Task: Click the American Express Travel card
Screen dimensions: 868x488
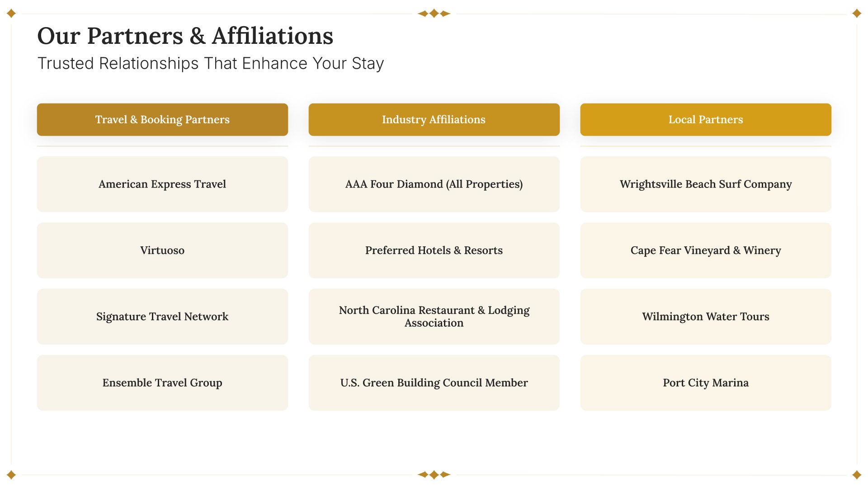Action: (x=162, y=184)
